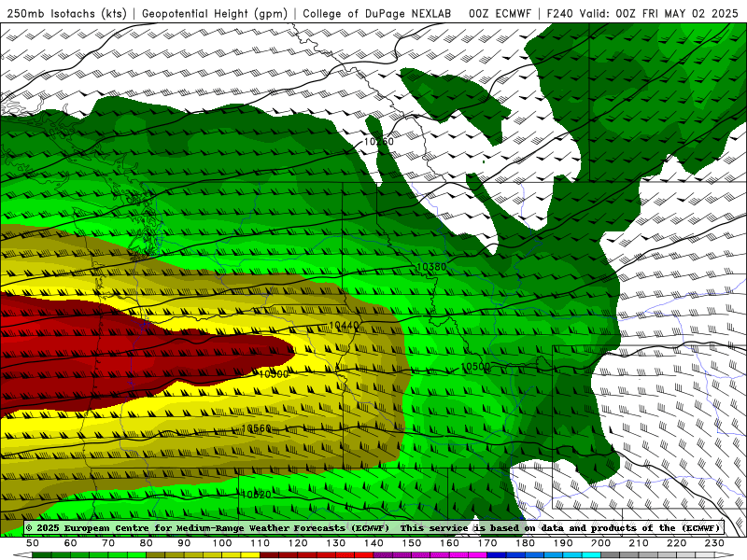Click the 10260 height contour label
The width and height of the screenshot is (747, 560).
pos(379,142)
